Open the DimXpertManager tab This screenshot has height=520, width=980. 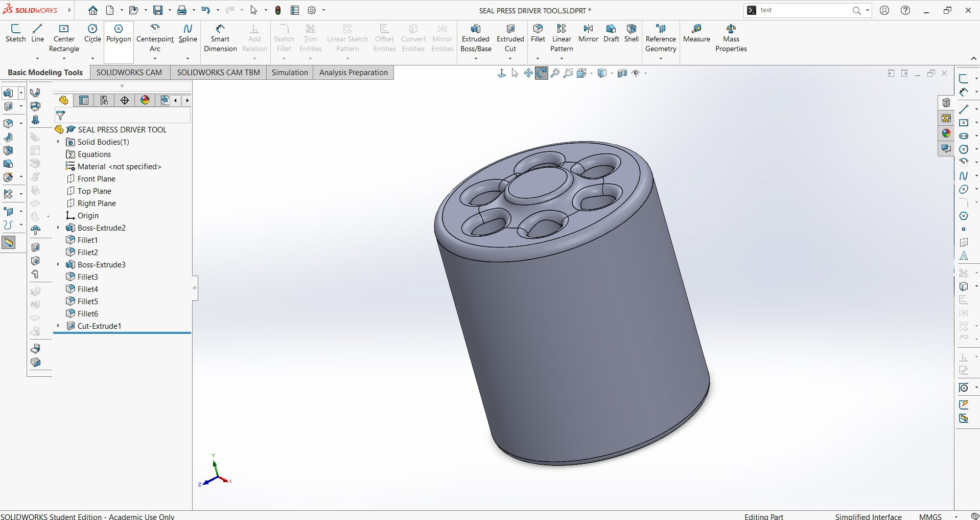(x=125, y=100)
